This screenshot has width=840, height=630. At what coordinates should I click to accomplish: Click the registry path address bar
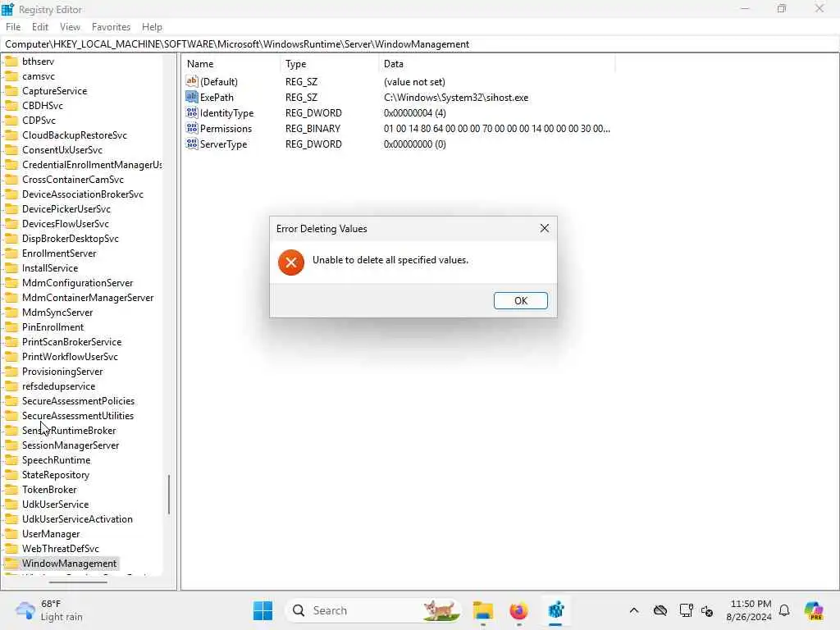coord(420,44)
